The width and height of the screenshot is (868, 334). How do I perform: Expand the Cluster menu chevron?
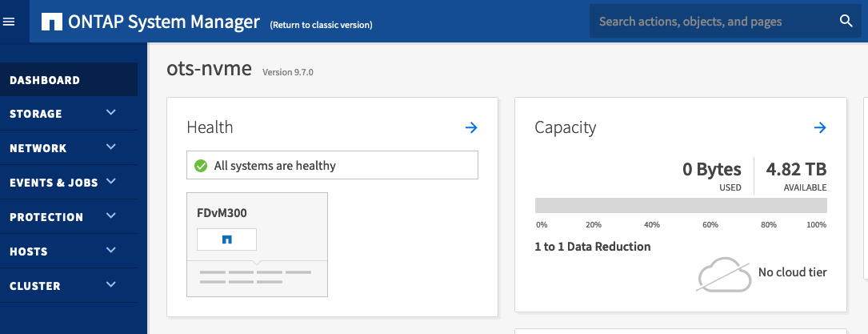click(x=111, y=285)
